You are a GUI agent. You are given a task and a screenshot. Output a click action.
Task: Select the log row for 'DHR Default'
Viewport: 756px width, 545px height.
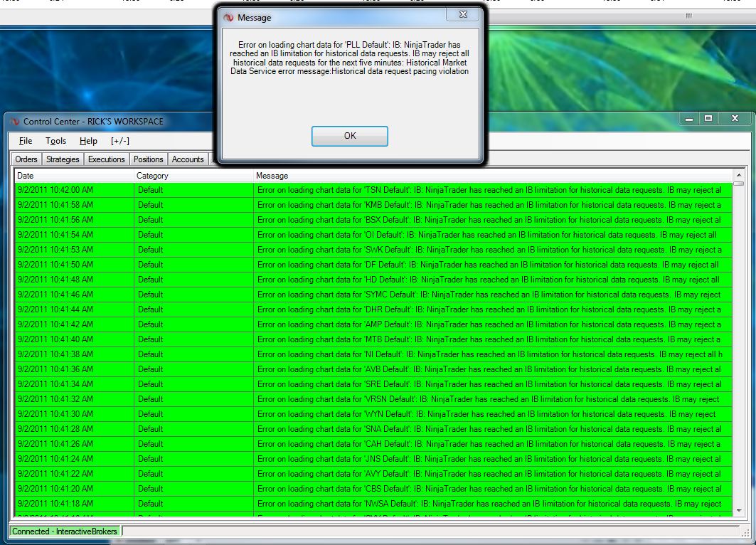pos(373,309)
